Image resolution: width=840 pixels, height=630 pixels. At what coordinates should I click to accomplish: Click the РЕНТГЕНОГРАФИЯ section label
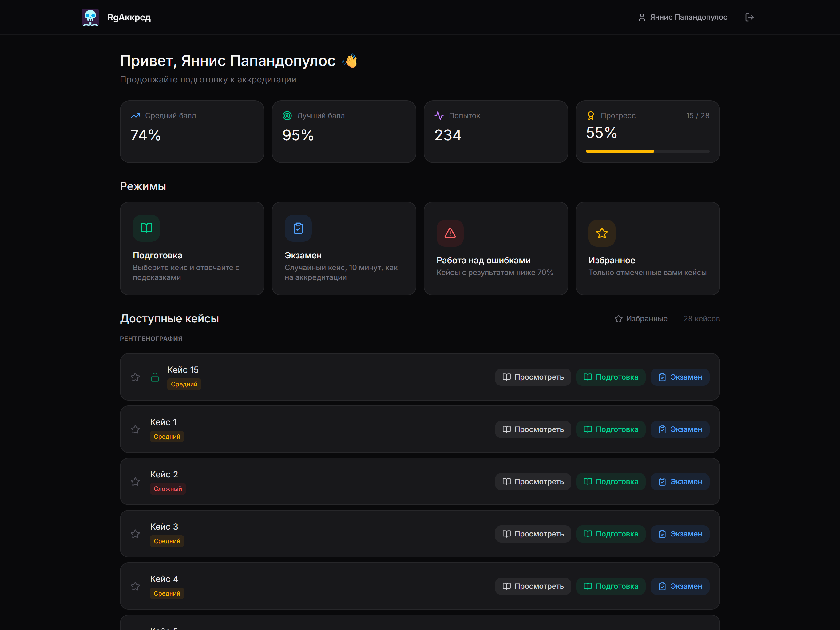[x=151, y=339]
